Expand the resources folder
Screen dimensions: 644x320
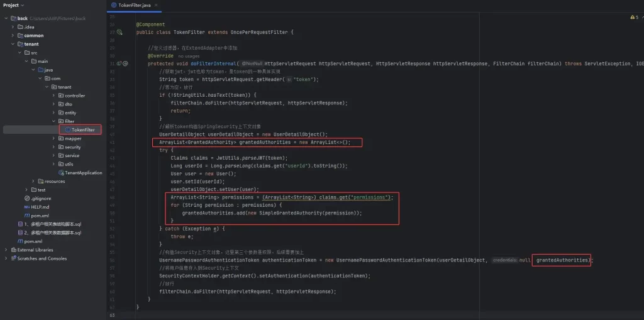tap(39, 181)
